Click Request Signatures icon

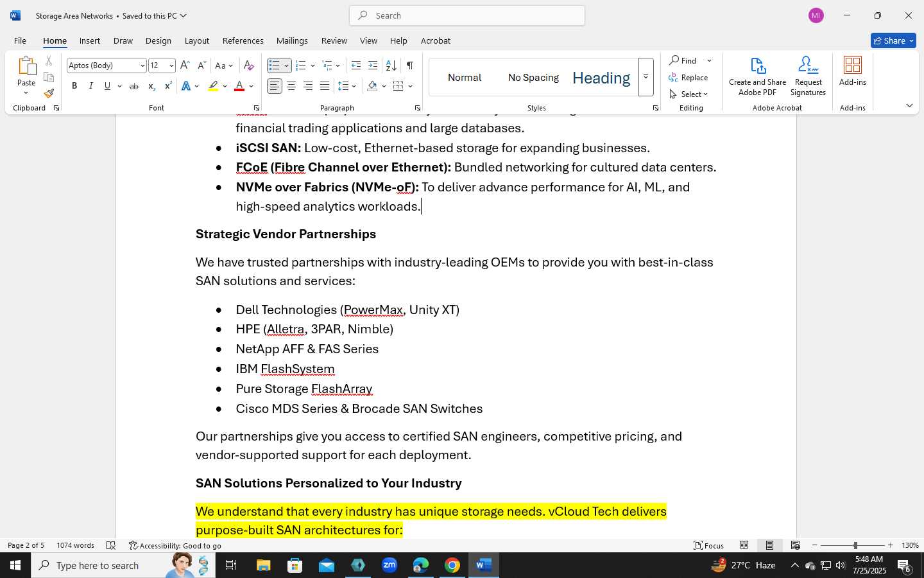pos(808,76)
